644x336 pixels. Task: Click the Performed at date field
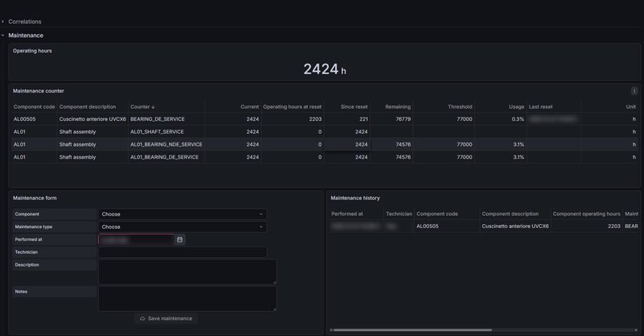pyautogui.click(x=136, y=240)
